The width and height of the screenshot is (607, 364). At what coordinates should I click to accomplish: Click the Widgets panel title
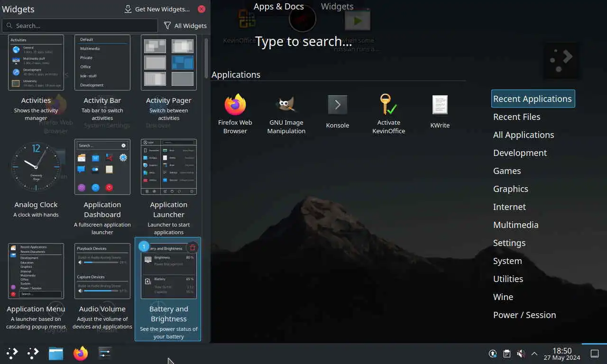(x=18, y=9)
